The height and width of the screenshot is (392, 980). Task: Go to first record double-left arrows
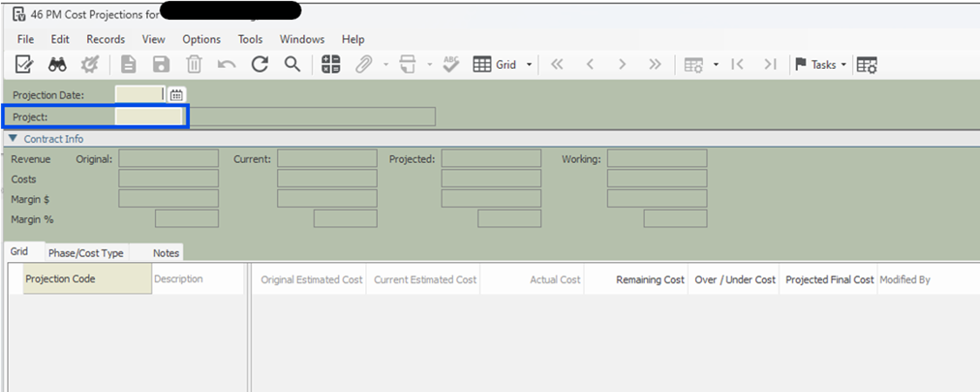pyautogui.click(x=557, y=64)
